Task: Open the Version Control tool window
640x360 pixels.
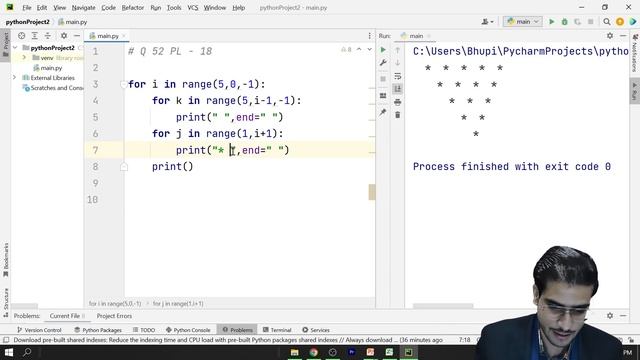Action: [x=39, y=330]
